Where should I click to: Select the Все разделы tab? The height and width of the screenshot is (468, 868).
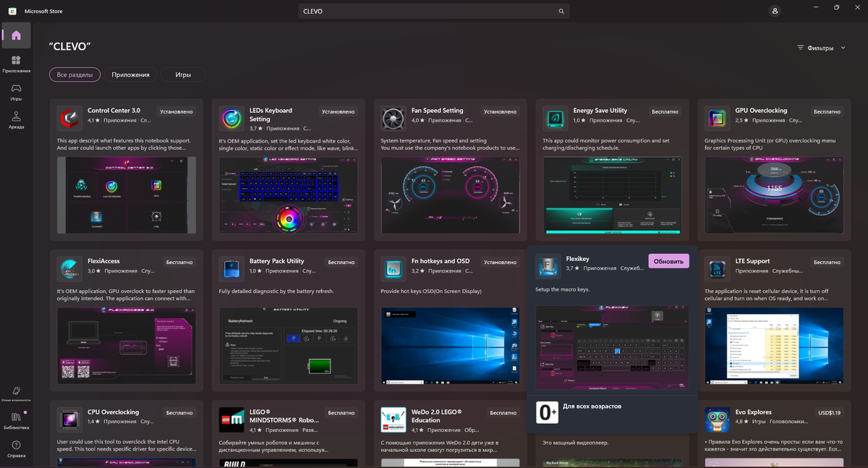tap(75, 75)
